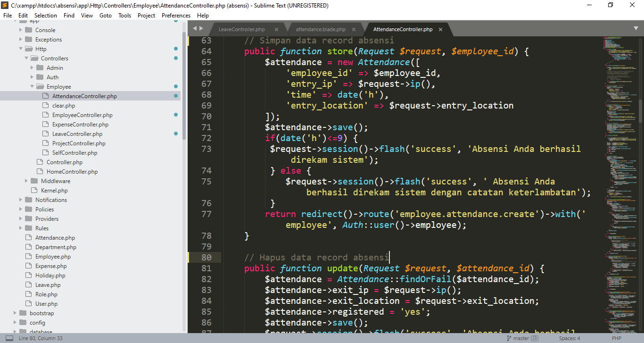
Task: Click the Exceptions folder icon
Action: coord(29,39)
